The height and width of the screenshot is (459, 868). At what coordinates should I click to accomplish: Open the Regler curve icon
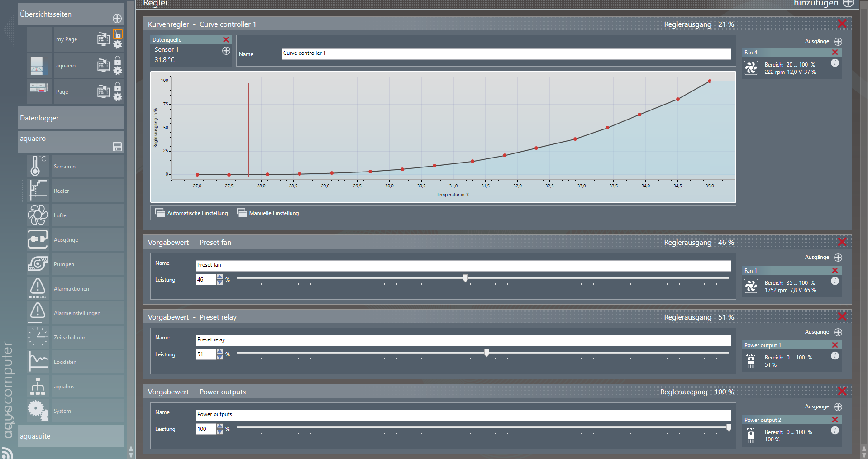[x=38, y=191]
